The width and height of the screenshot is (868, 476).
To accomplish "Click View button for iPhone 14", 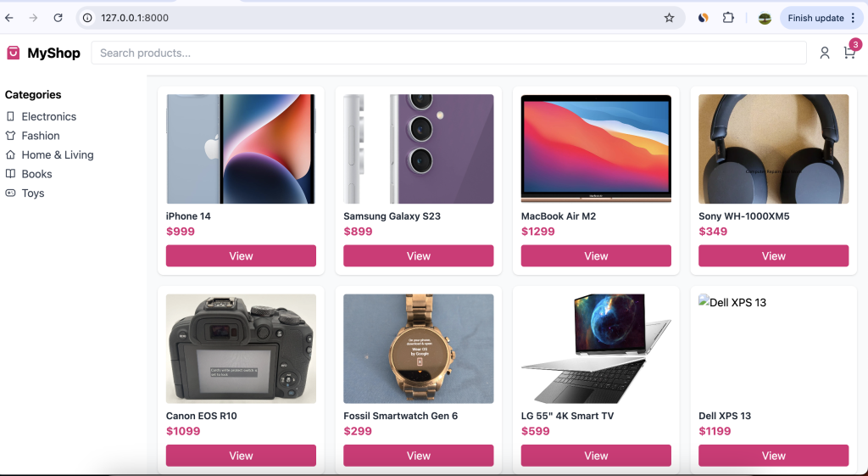I will point(241,256).
